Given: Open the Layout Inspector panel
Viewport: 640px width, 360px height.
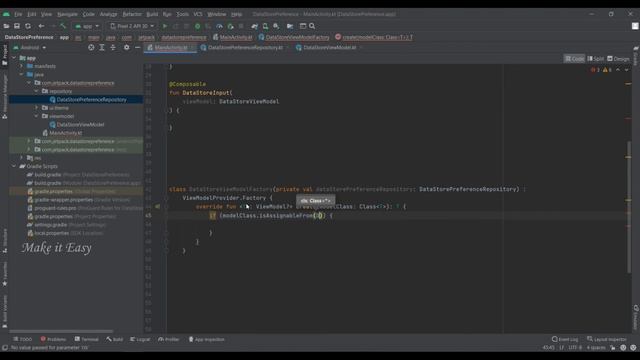Looking at the screenshot, I should pyautogui.click(x=608, y=340).
